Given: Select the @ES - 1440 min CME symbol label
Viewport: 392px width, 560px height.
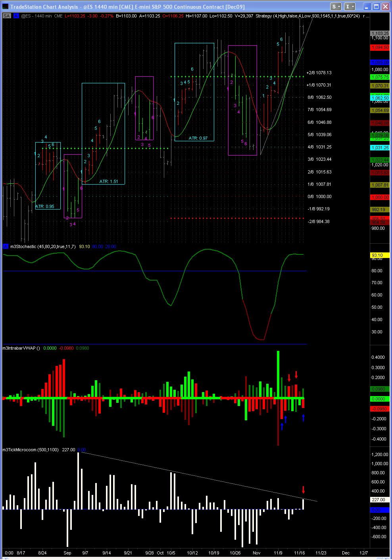Looking at the screenshot, I should click(42, 16).
